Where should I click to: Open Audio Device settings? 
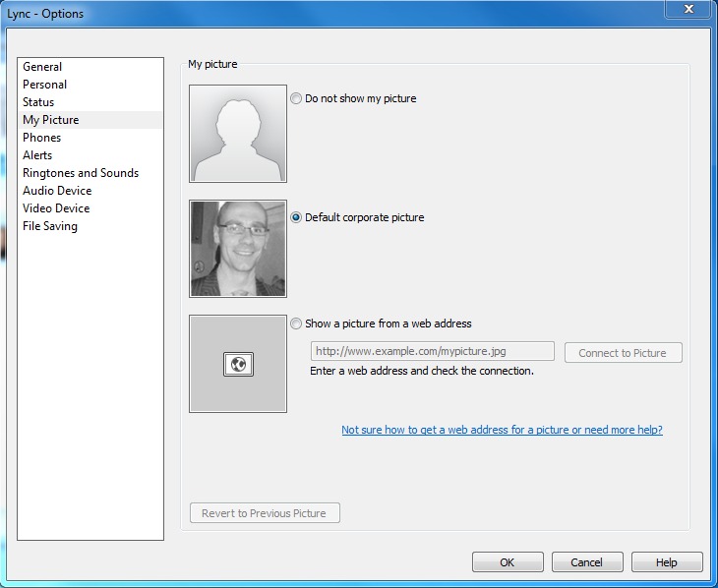[x=90, y=191]
